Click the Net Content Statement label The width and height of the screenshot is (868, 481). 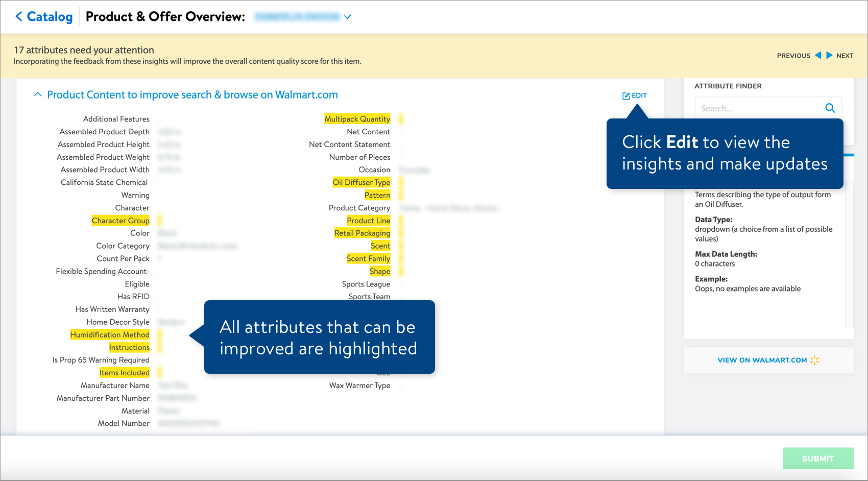(349, 145)
